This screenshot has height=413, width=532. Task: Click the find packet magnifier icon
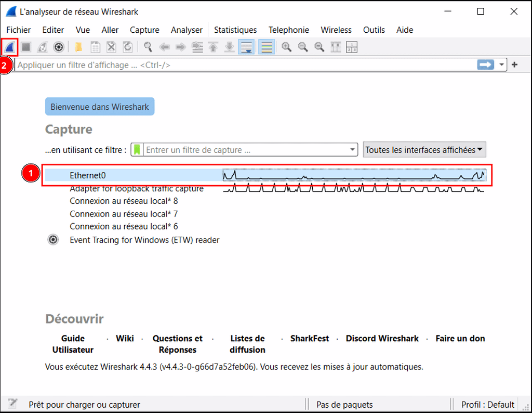pyautogui.click(x=148, y=47)
